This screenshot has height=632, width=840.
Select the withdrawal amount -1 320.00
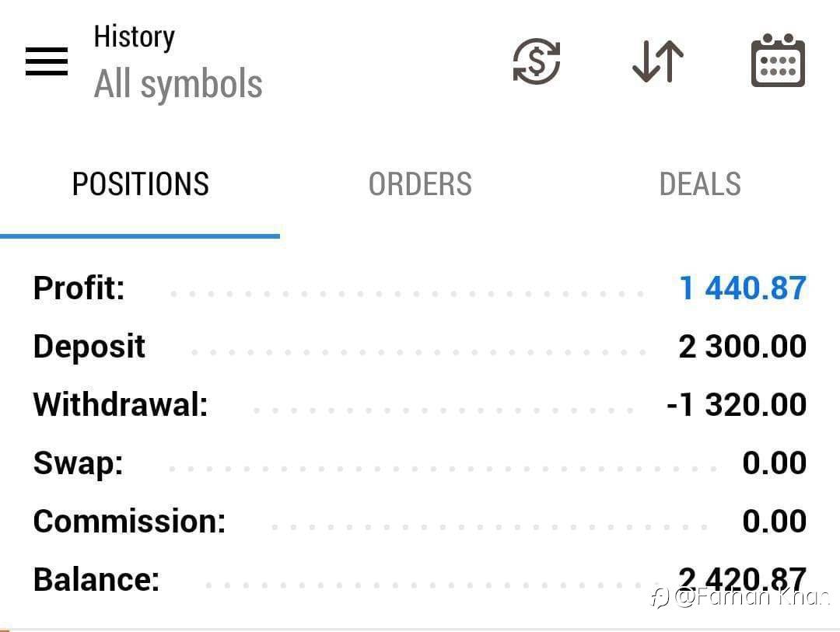tap(736, 405)
